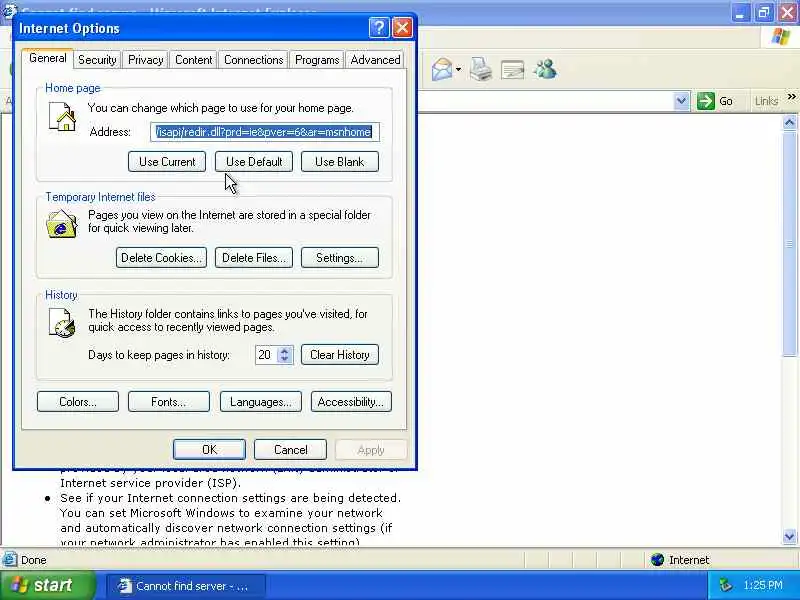Switch to the Connections tab
Image resolution: width=800 pixels, height=600 pixels.
tap(254, 60)
